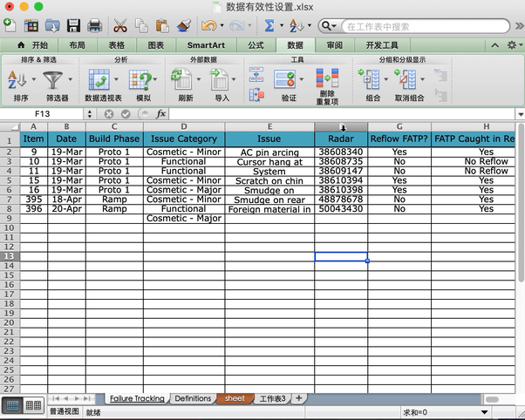525x420 pixels.
Task: Switch to the Definitions sheet tab
Action: pyautogui.click(x=193, y=398)
